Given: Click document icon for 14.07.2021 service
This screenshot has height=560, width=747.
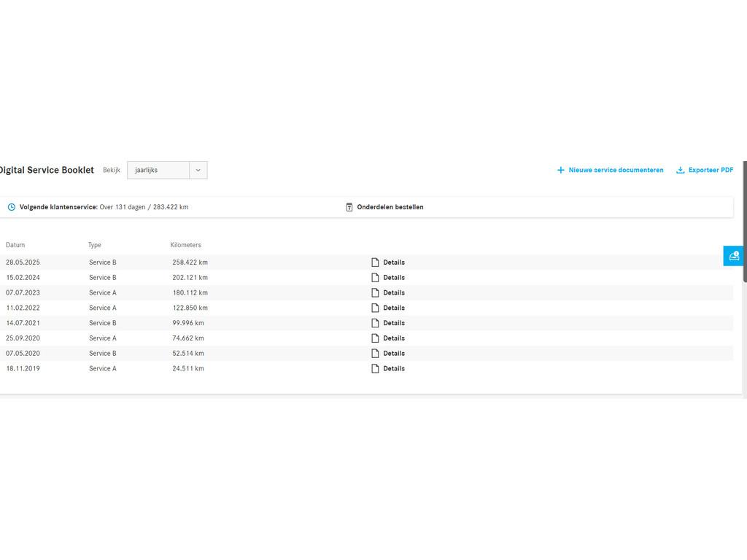Looking at the screenshot, I should (376, 323).
